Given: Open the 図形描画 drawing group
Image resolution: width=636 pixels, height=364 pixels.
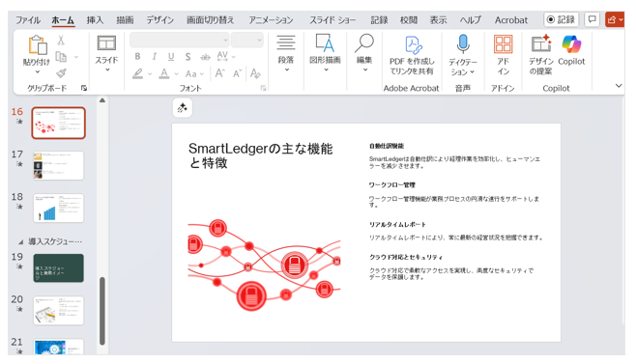Looking at the screenshot, I should pos(325,53).
